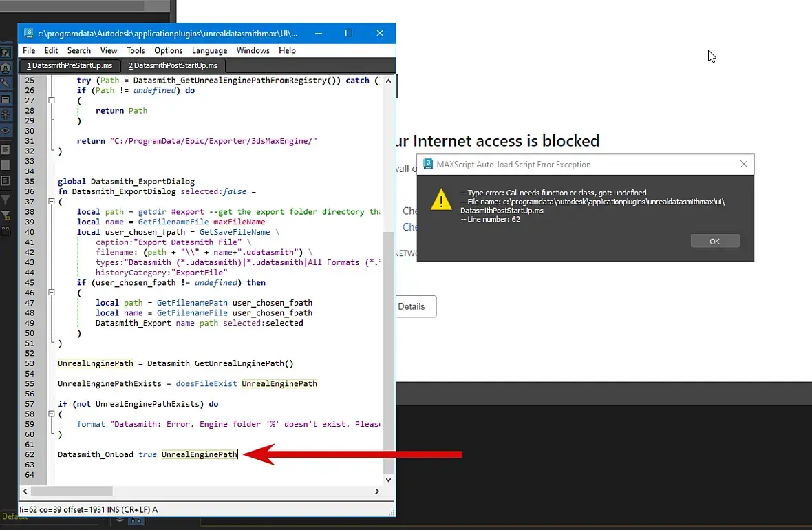
Task: Open the Windows menu
Action: pos(253,50)
